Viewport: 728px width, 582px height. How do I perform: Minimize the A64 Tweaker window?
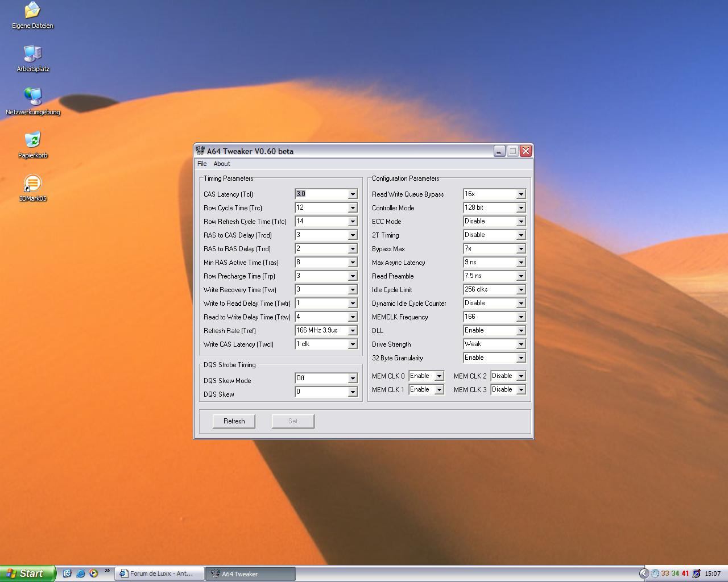tap(499, 151)
